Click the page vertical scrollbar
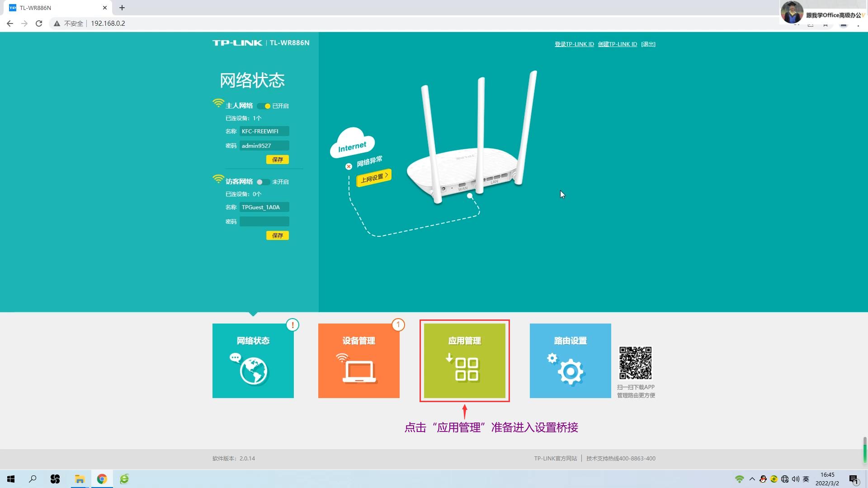Viewport: 868px width, 488px height. coord(865,450)
